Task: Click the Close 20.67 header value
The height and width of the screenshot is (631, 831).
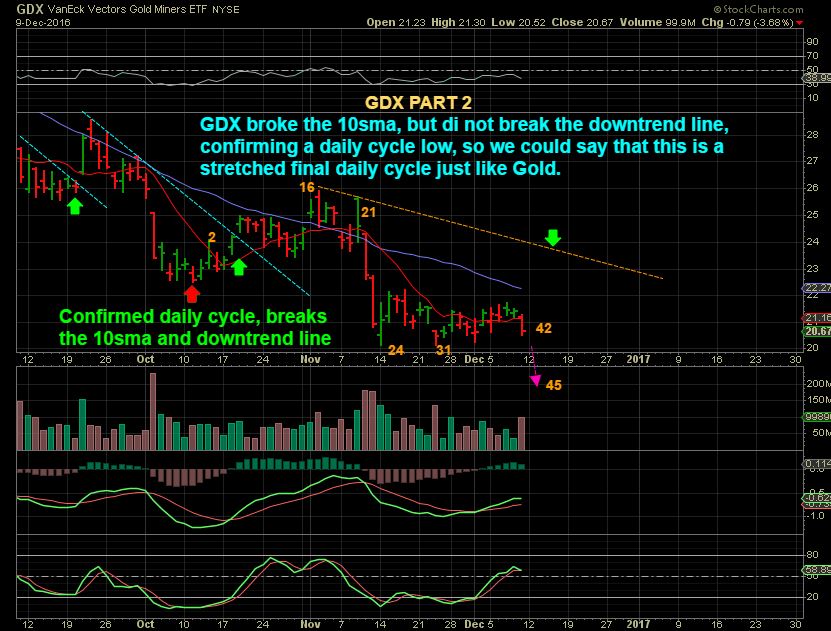Action: 582,22
